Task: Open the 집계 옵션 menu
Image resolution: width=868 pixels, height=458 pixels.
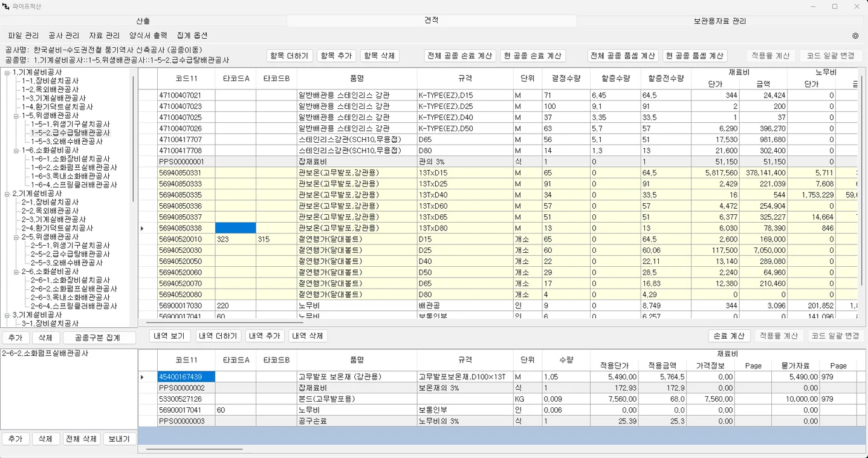Action: coord(192,36)
